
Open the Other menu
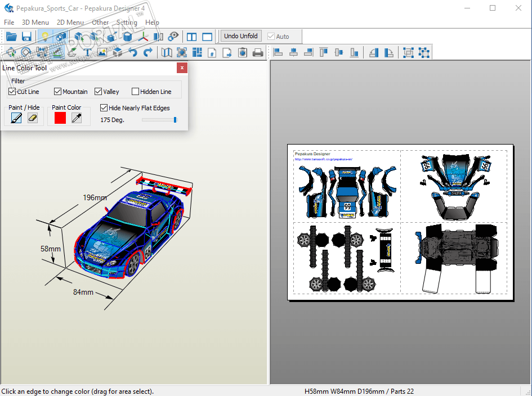click(x=100, y=22)
